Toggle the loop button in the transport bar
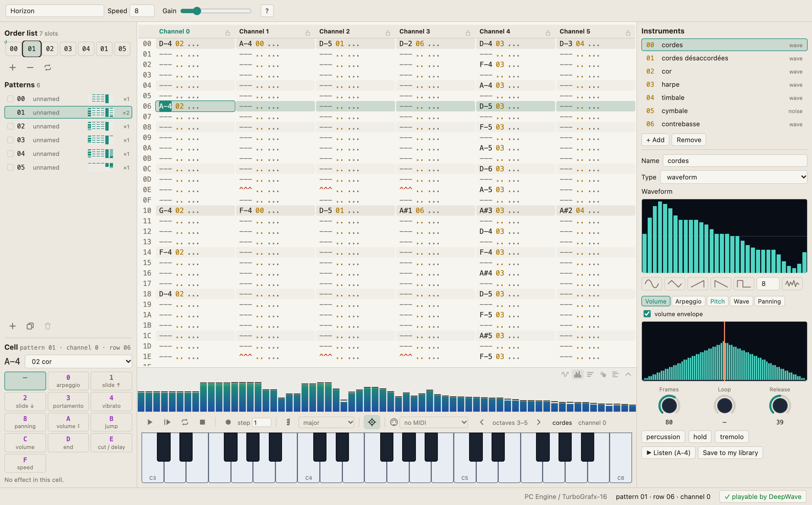 pyautogui.click(x=185, y=422)
